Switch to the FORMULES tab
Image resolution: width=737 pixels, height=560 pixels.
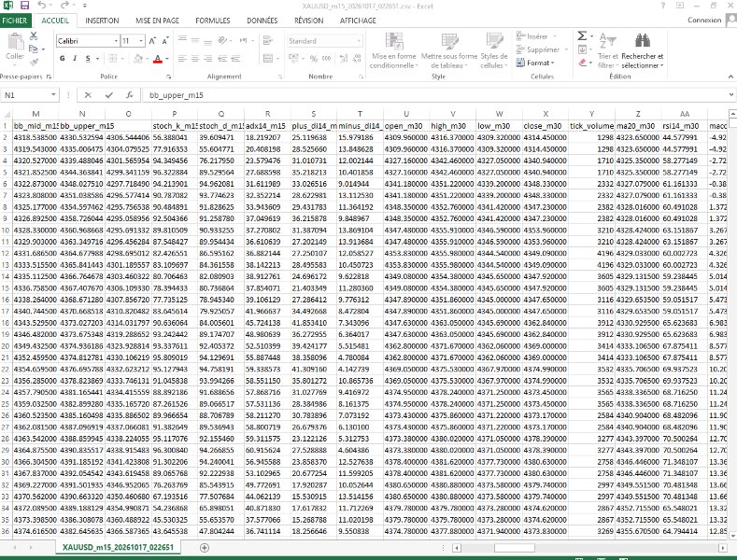[x=213, y=21]
